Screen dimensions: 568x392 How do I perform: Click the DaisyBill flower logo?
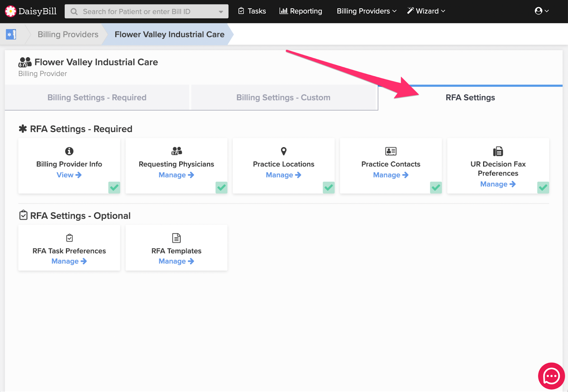pos(11,11)
